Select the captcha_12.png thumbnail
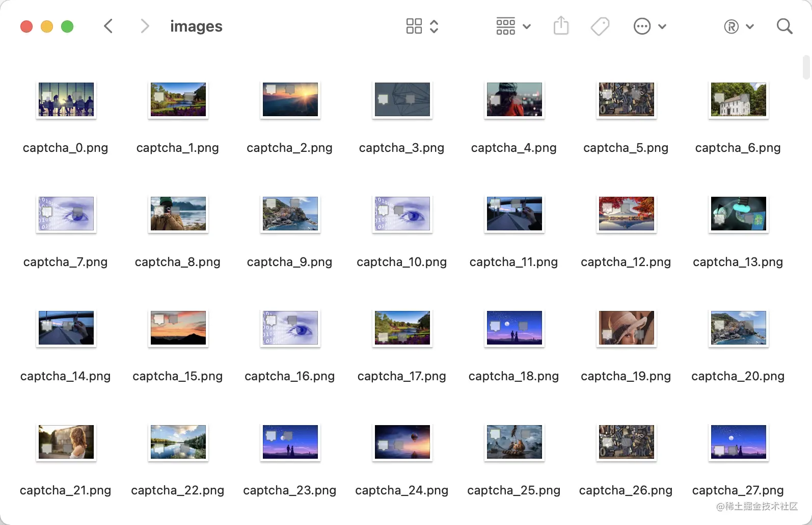The height and width of the screenshot is (525, 812). 627,214
